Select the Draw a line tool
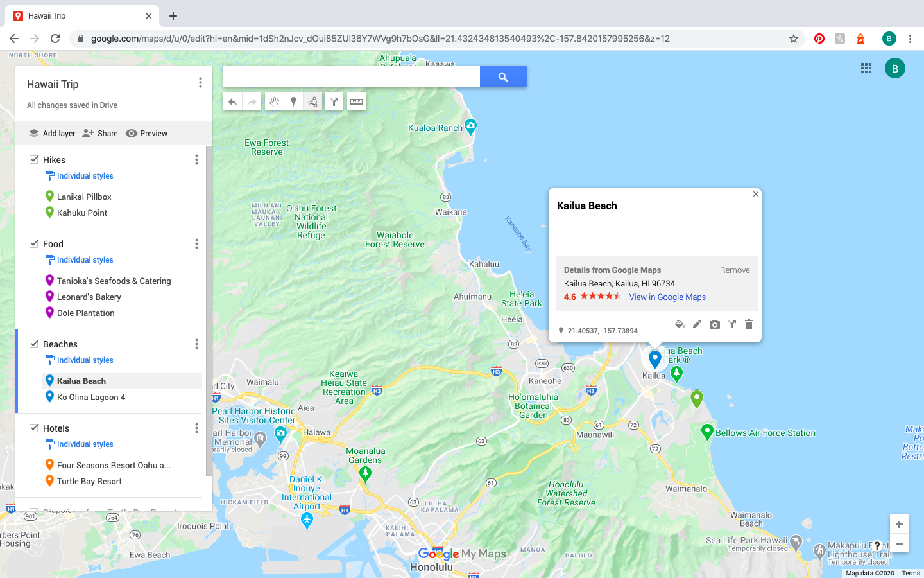This screenshot has width=924, height=578. (x=313, y=101)
